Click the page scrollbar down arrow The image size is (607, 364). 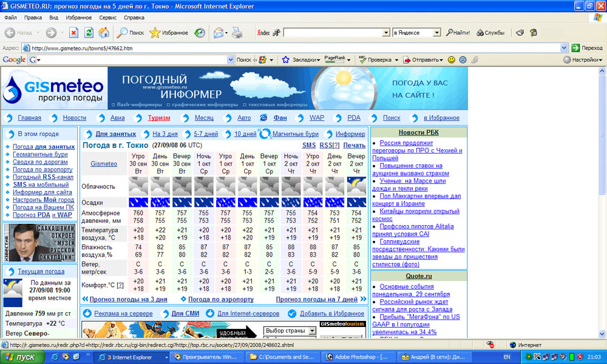point(602,334)
